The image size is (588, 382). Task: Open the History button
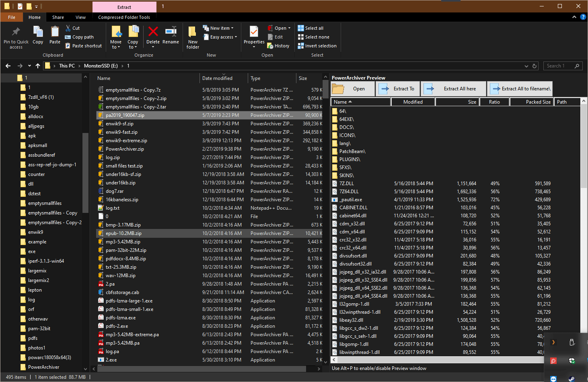[278, 46]
